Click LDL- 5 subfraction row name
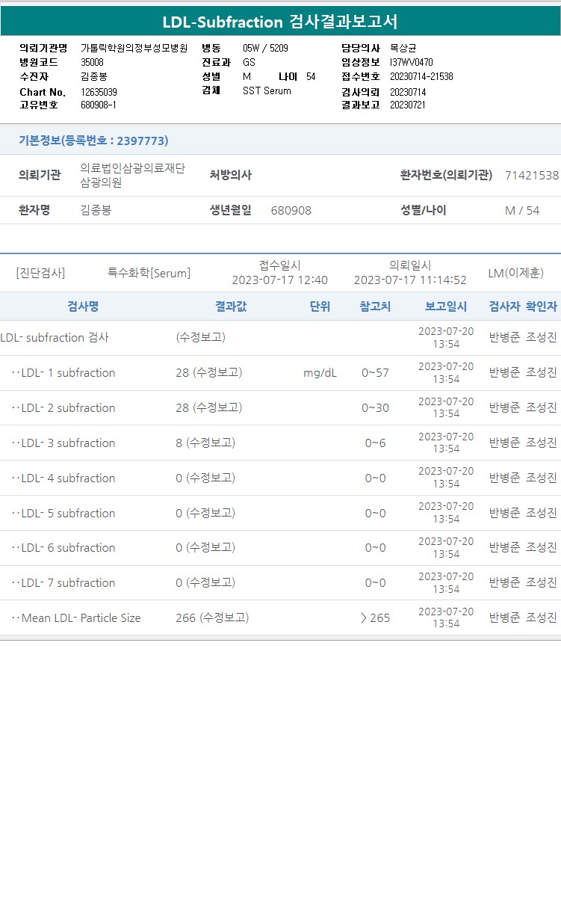Screen dimensions: 561x924 [63, 513]
